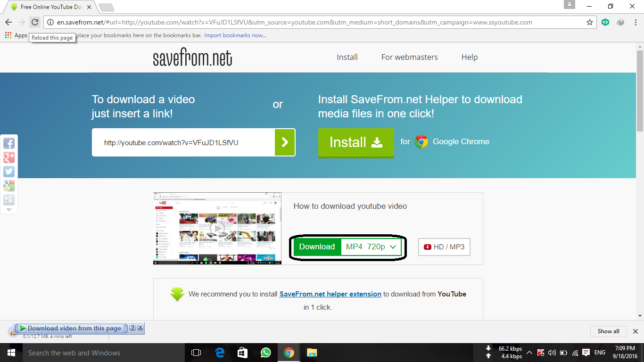Screen dimensions: 644x362
Task: Click the battery tray icon
Action: click(563, 353)
